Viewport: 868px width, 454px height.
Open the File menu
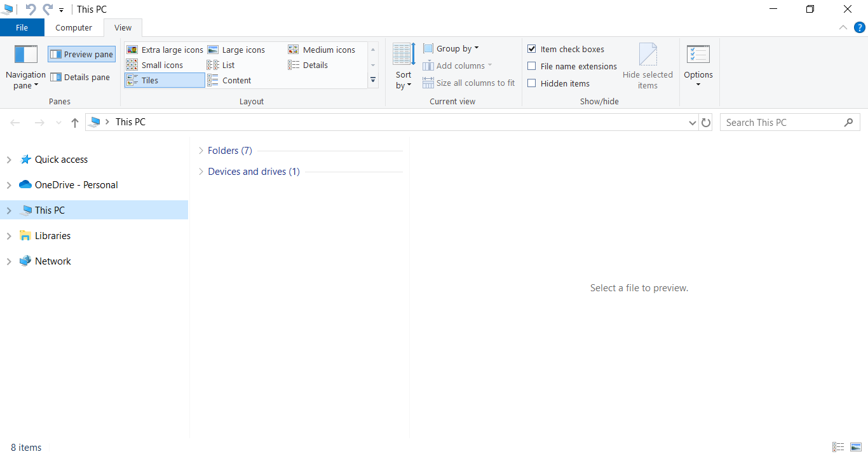[22, 27]
